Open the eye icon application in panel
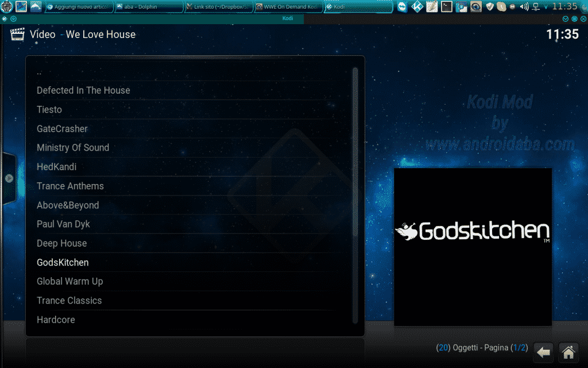 (476, 6)
